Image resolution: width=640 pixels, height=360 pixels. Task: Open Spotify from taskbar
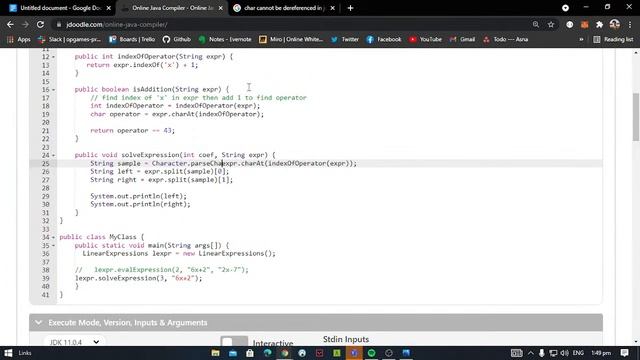[x=371, y=353]
